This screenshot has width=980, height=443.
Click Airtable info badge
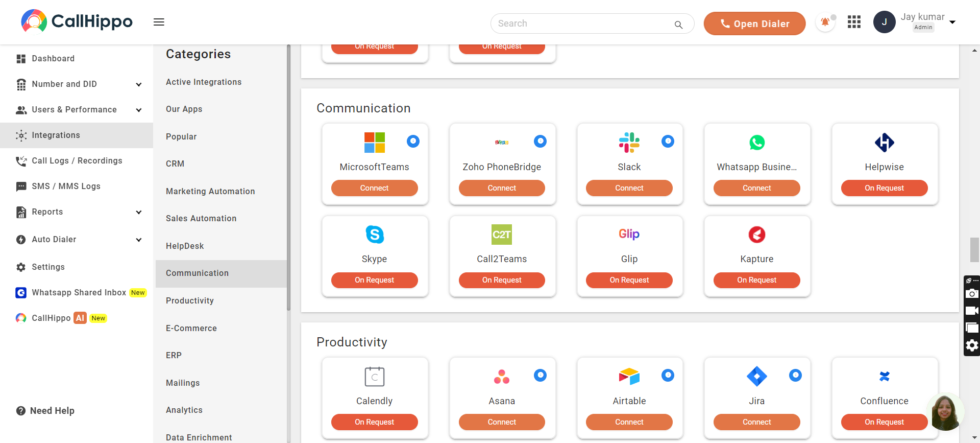(668, 376)
